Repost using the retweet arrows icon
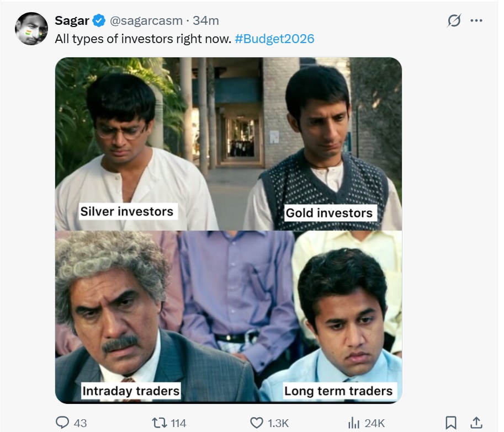The height and width of the screenshot is (432, 504). [159, 423]
